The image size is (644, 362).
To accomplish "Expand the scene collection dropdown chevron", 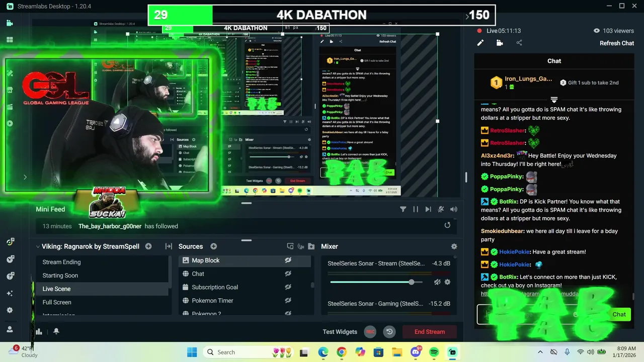I will coord(38,246).
